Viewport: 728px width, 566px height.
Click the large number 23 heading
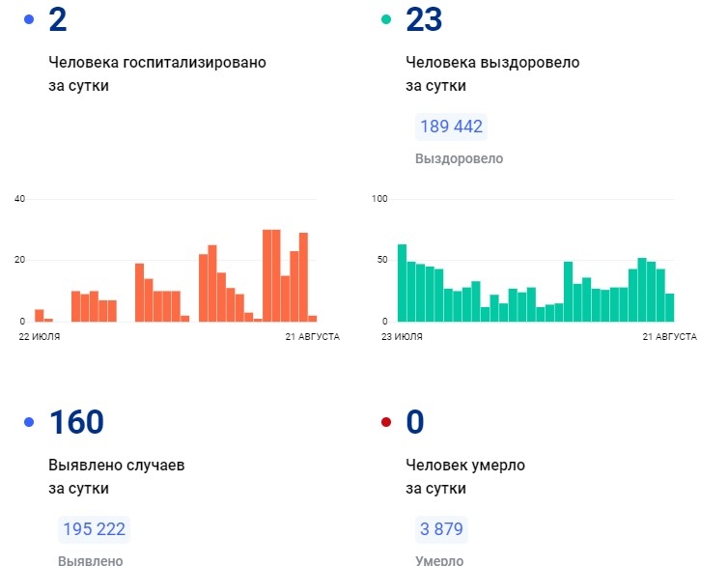point(424,19)
